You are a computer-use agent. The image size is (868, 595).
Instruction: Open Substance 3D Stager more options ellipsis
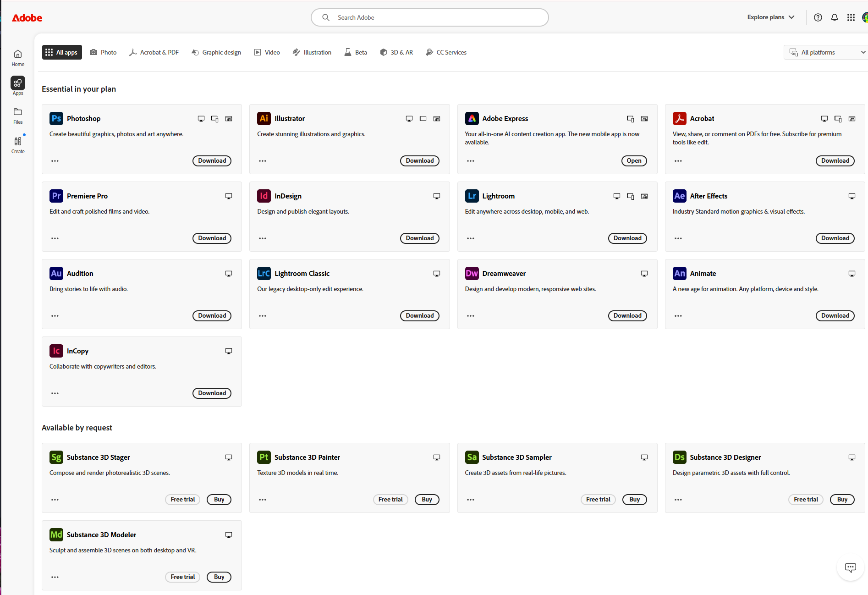[55, 500]
